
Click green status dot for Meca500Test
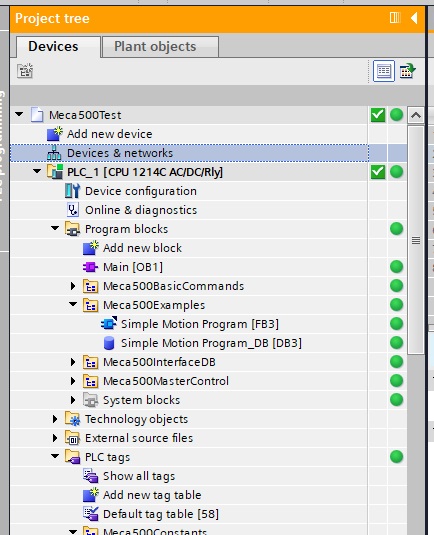click(396, 115)
